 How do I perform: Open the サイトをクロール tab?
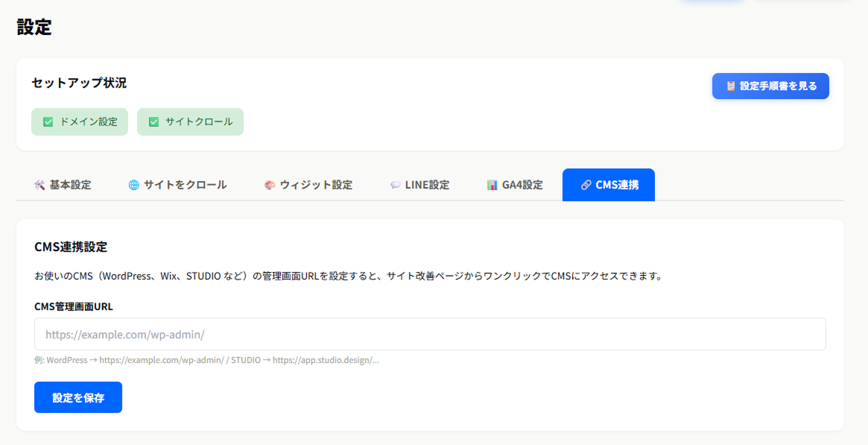[x=177, y=185]
